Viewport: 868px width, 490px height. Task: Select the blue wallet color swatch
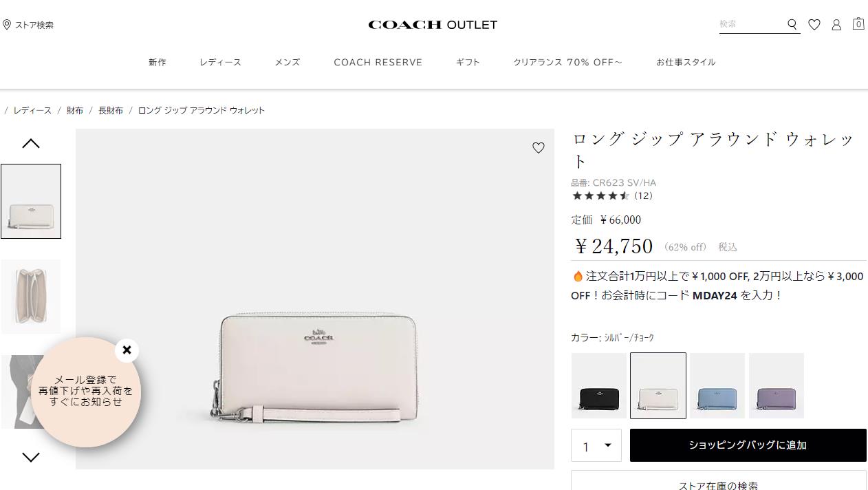click(x=717, y=385)
